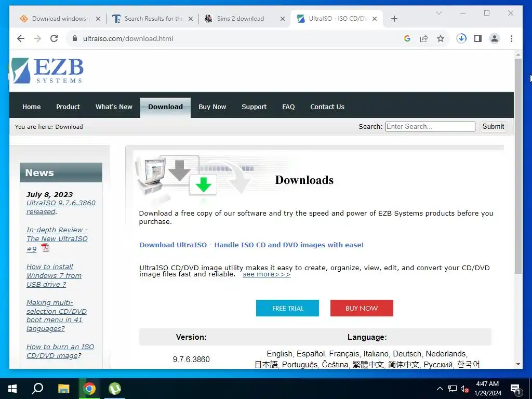532x399 pixels.
Task: Open How to install Windows 7 link
Action: point(54,275)
